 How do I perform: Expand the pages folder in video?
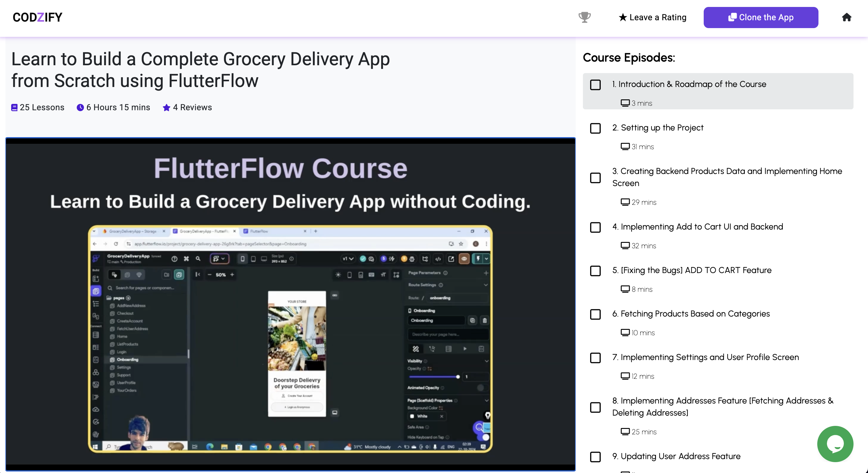(x=118, y=298)
